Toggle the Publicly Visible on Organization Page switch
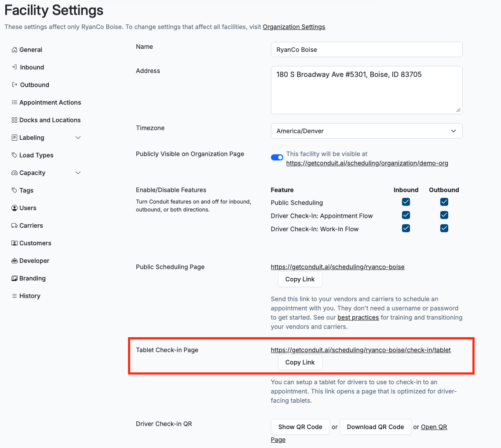This screenshot has height=448, width=501. [x=277, y=157]
